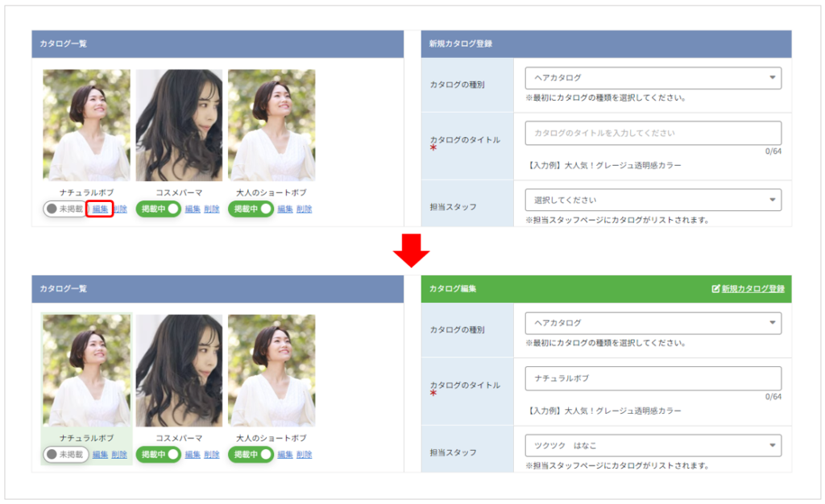This screenshot has width=825, height=504.
Task: Toggle 掲載中 switch for コスメパーマ in lower list
Action: click(159, 454)
